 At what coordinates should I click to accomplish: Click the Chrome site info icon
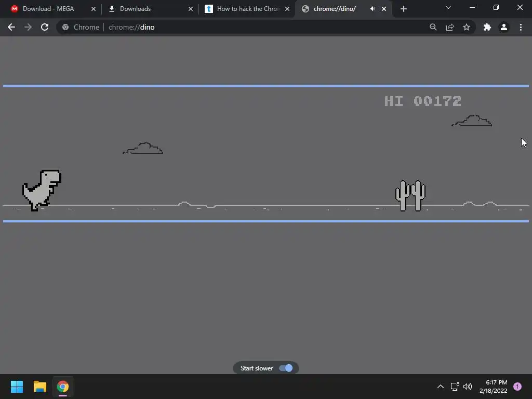coord(65,27)
